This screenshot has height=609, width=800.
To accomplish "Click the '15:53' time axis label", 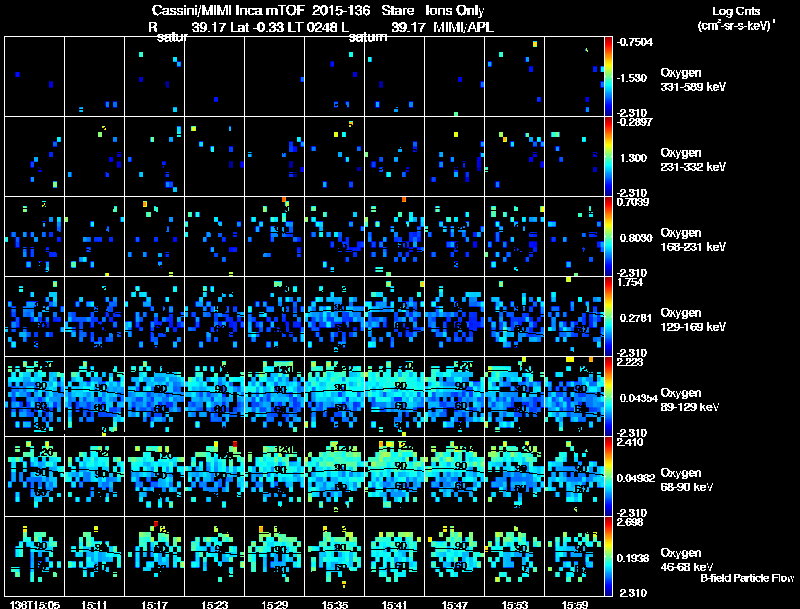I will pos(515,604).
